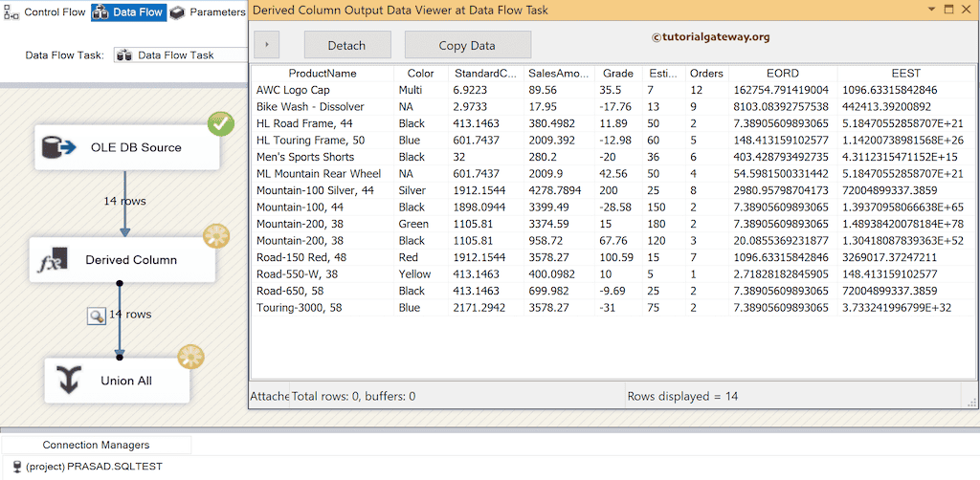Select the Connection Managers tab
980x480 pixels.
coord(97,445)
